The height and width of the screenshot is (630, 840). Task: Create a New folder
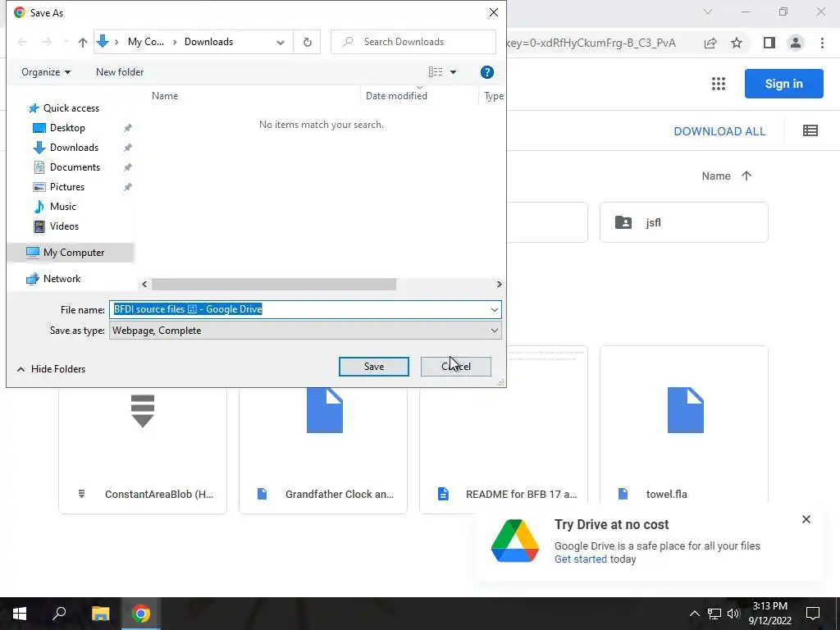(x=120, y=72)
